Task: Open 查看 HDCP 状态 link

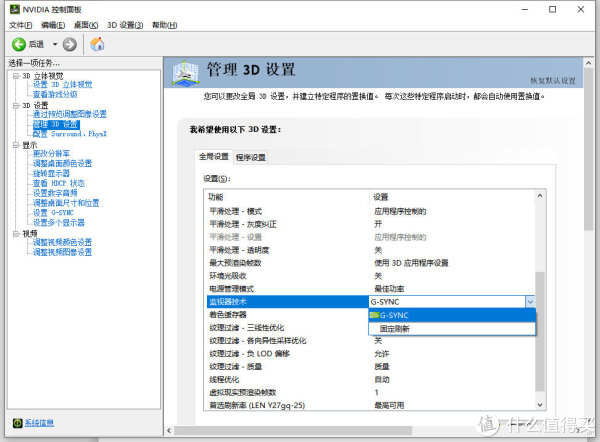Action: 59,183
